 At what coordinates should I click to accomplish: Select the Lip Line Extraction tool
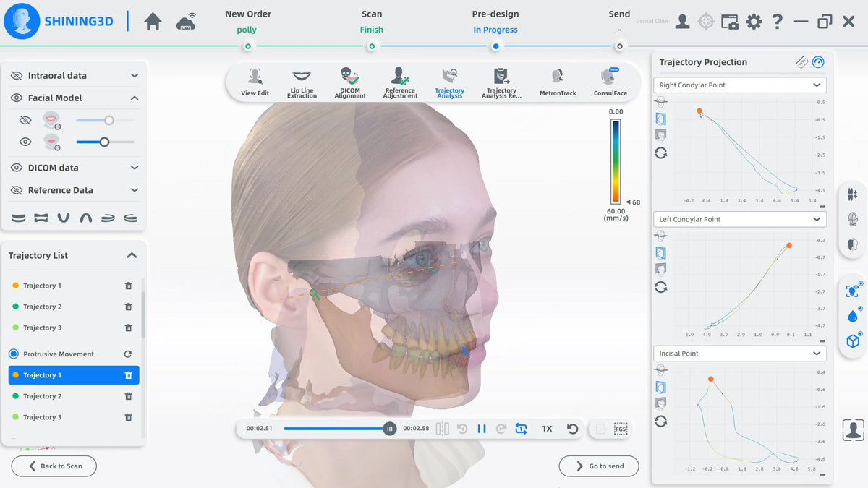click(302, 82)
